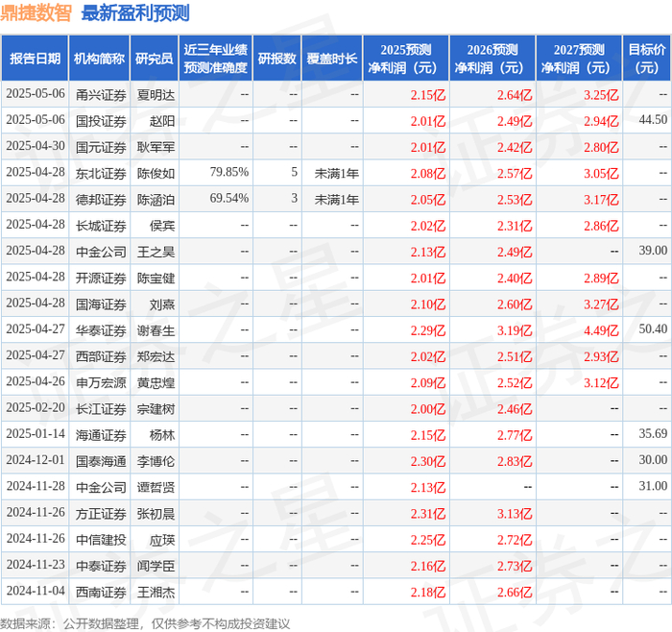This screenshot has width=672, height=632.
Task: Click analyst 黄忠煌 cell
Action: point(156,382)
